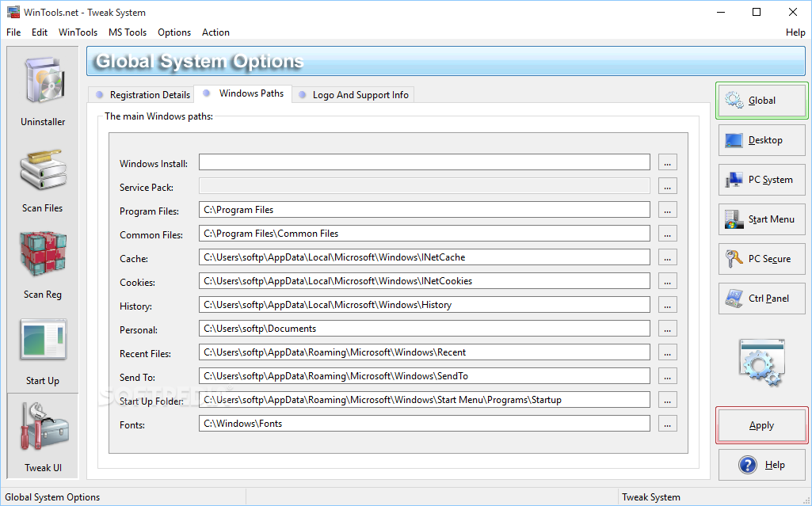Click the History path field
The height and width of the screenshot is (506, 812).
point(424,305)
